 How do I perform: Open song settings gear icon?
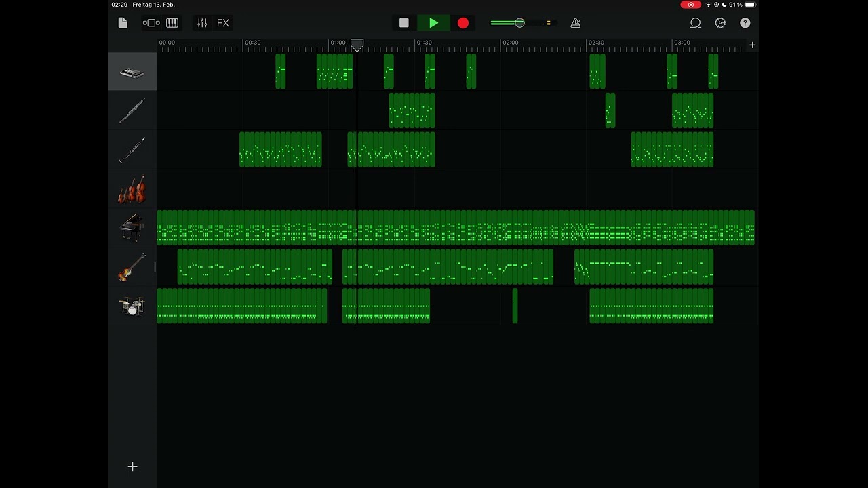click(720, 23)
